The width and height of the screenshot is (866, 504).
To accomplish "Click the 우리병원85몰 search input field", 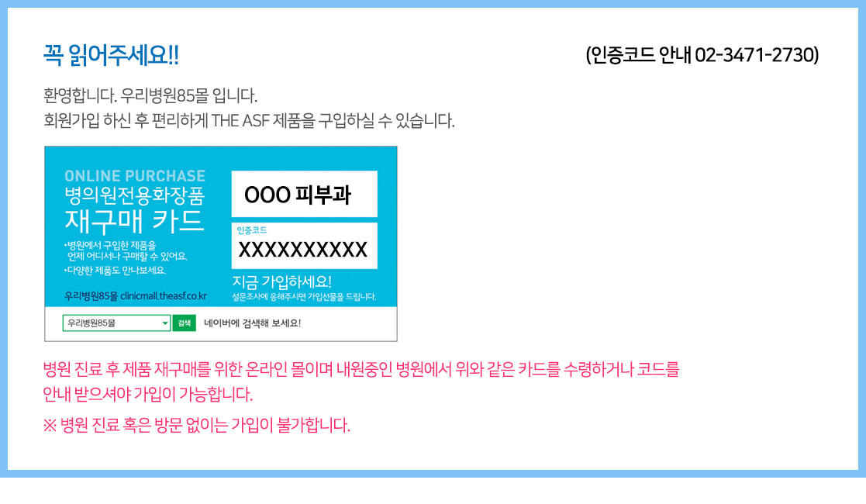I will click(x=116, y=323).
